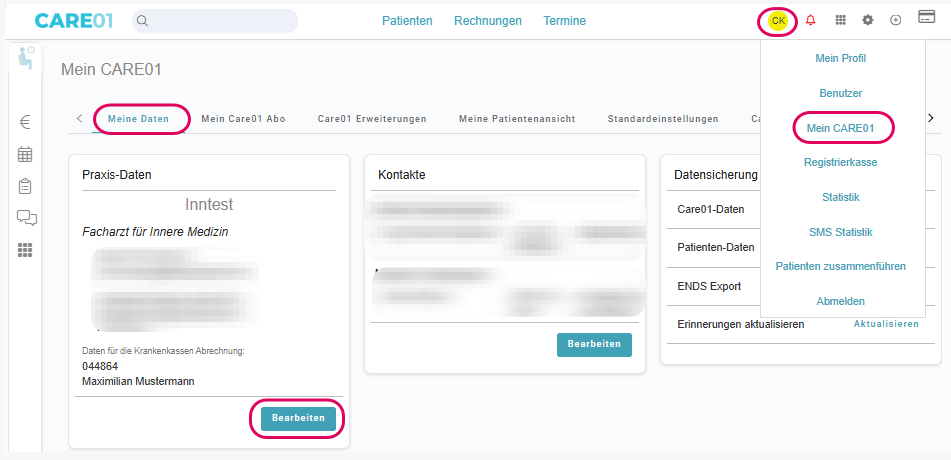Open the cash register card icon
The image size is (951, 460).
(926, 17)
